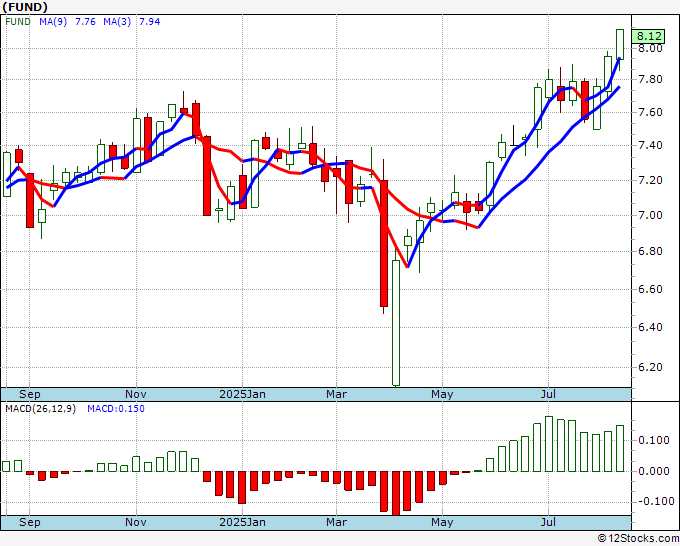Click 2025Jan on the price chart date axis
680x546 pixels.
[242, 394]
